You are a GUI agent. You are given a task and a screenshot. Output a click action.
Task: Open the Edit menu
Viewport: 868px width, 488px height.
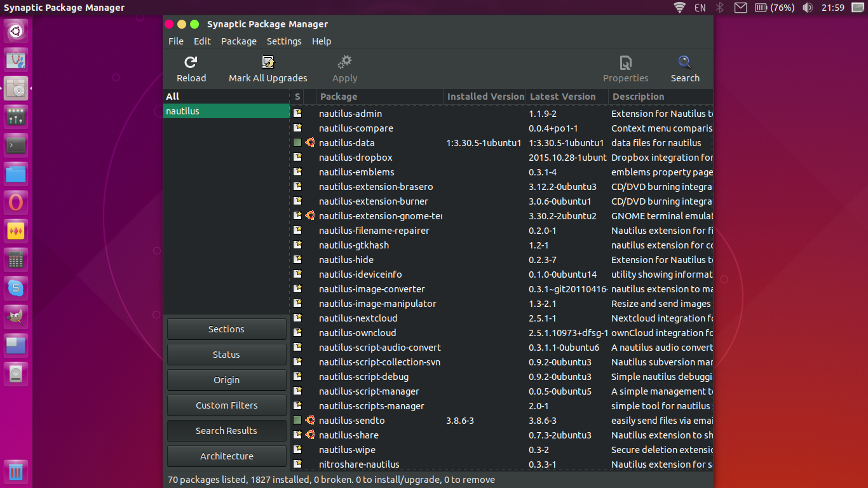(x=202, y=41)
